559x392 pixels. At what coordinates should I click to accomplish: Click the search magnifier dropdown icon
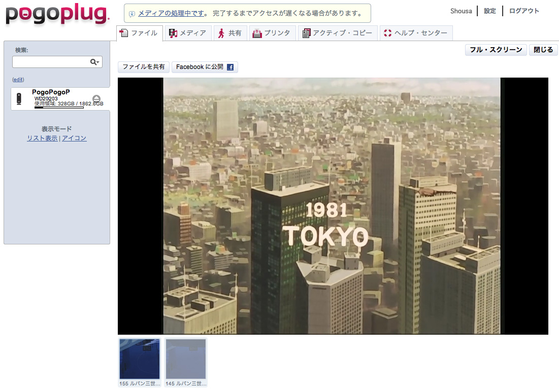(x=94, y=62)
